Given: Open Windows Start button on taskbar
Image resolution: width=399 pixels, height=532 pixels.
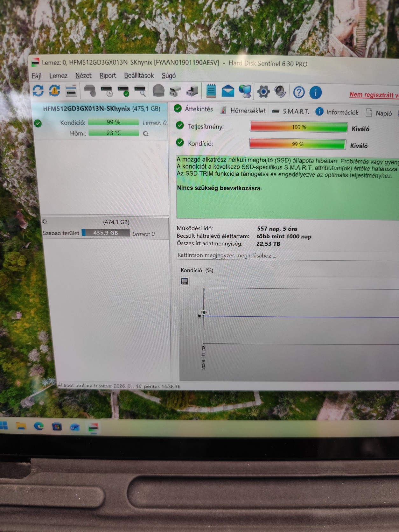Looking at the screenshot, I should 4,425.
